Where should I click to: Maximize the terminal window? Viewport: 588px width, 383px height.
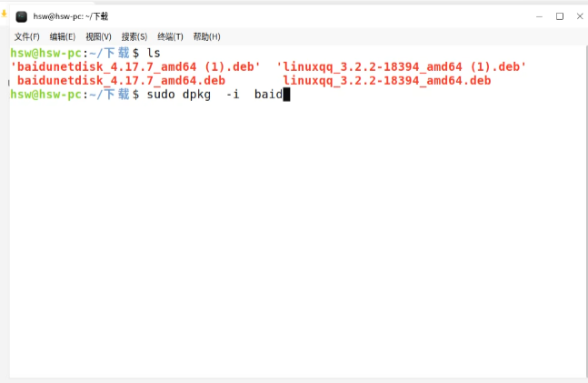[x=560, y=16]
